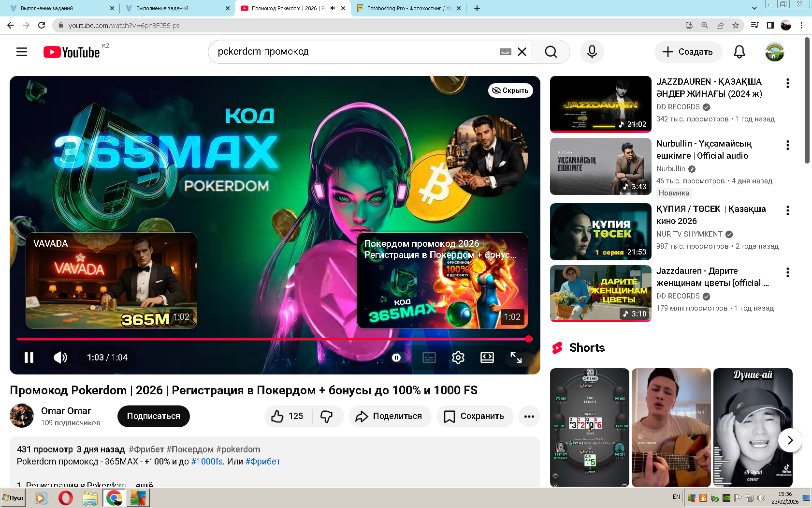Click the address bar URL field
The height and width of the screenshot is (508, 812).
point(367,25)
